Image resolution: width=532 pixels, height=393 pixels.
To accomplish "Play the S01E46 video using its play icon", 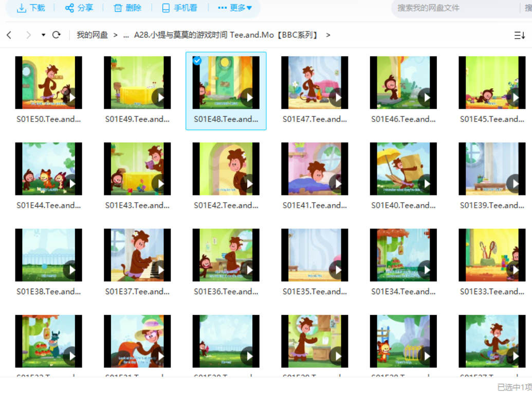I will point(427,98).
